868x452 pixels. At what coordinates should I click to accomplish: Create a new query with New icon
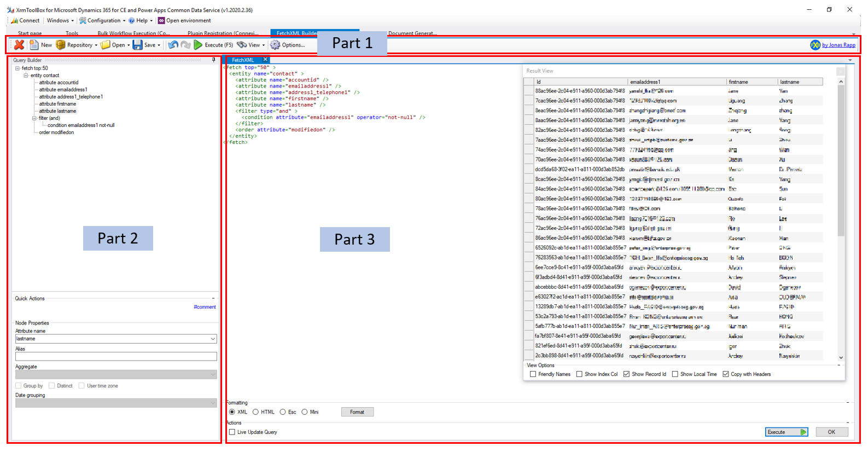click(x=34, y=45)
